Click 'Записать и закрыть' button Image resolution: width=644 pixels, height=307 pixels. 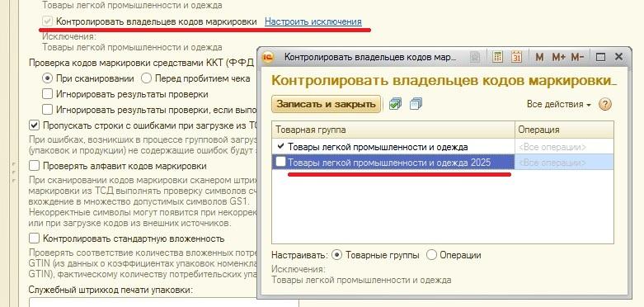click(326, 104)
